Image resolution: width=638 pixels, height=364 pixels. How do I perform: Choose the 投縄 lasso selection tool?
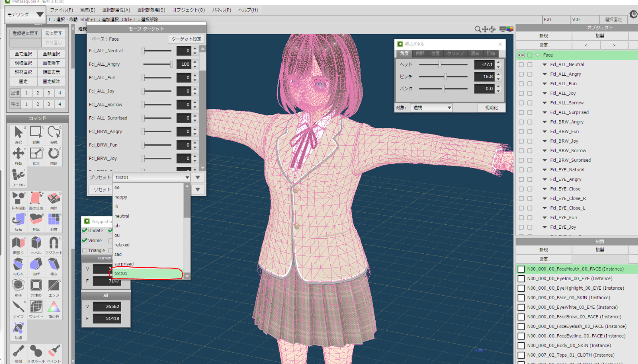pyautogui.click(x=54, y=134)
